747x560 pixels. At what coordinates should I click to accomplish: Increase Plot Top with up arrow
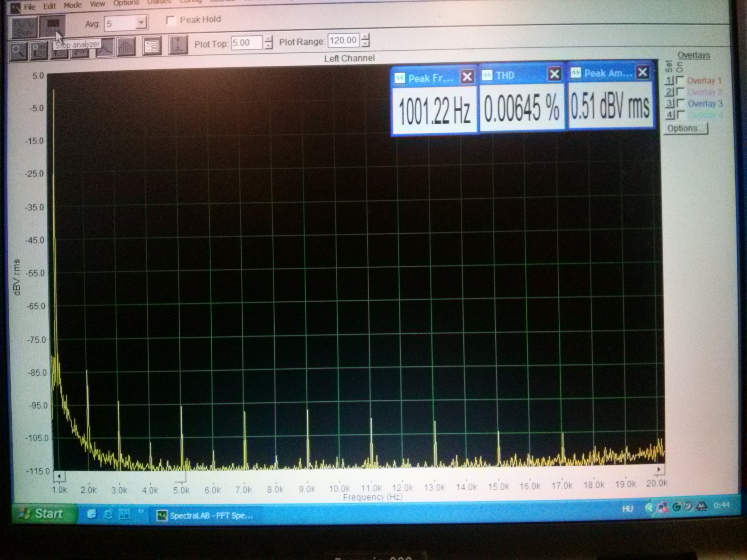(x=268, y=39)
